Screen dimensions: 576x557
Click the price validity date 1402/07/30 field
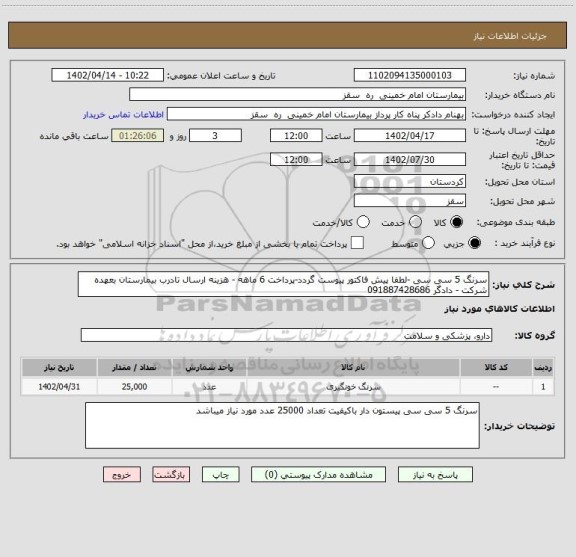(410, 159)
